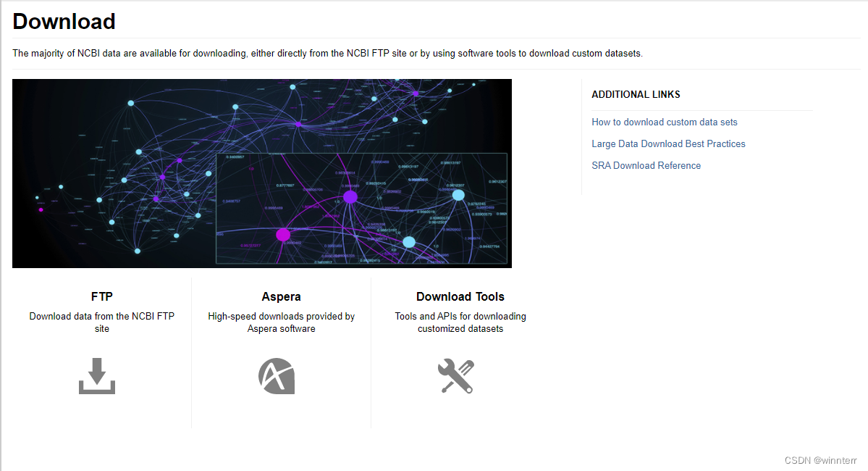
Task: Click the ADDITIONAL LINKS heading
Action: (x=636, y=94)
